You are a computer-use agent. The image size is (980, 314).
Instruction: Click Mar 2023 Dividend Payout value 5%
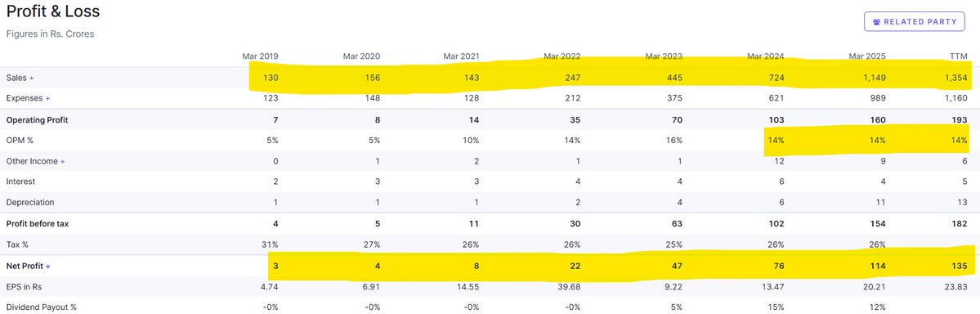677,307
